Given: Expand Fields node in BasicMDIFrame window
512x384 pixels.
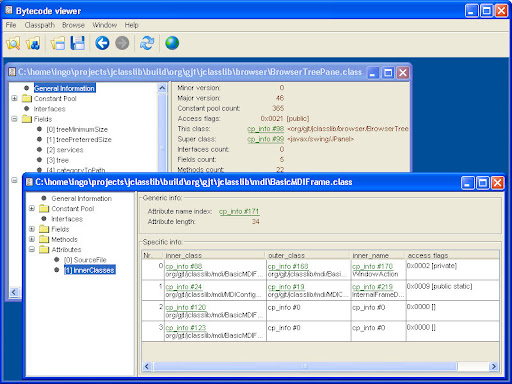Looking at the screenshot, I should click(x=32, y=229).
